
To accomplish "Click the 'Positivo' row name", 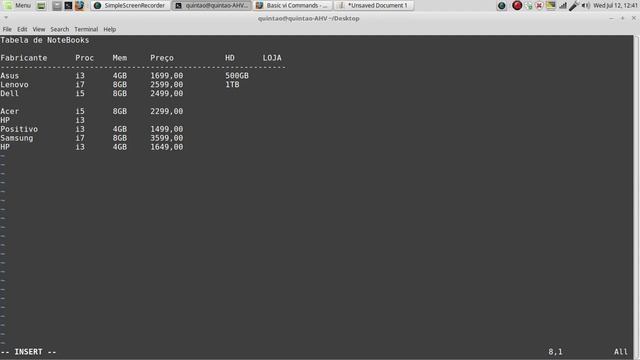I will coord(19,129).
